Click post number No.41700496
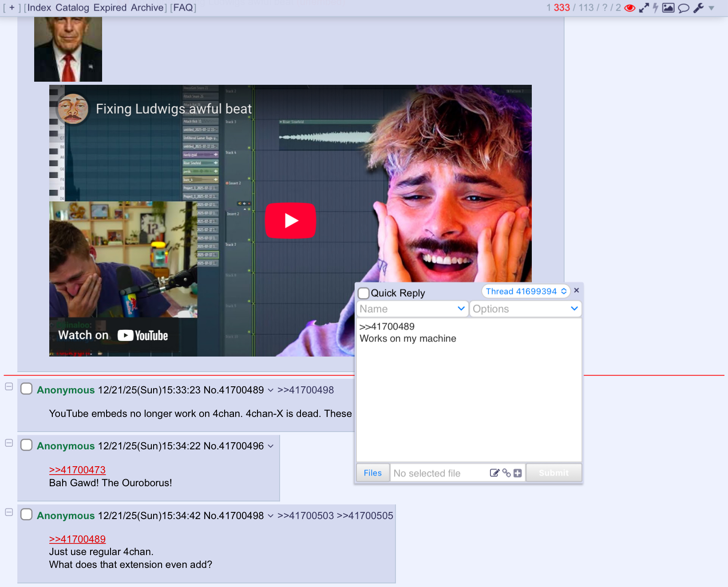728x587 pixels. tap(233, 446)
